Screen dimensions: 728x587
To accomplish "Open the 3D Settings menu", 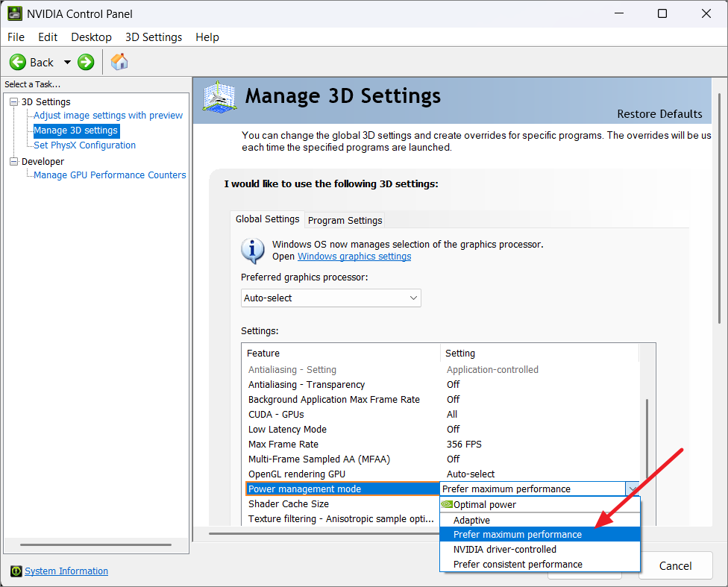I will pos(154,37).
